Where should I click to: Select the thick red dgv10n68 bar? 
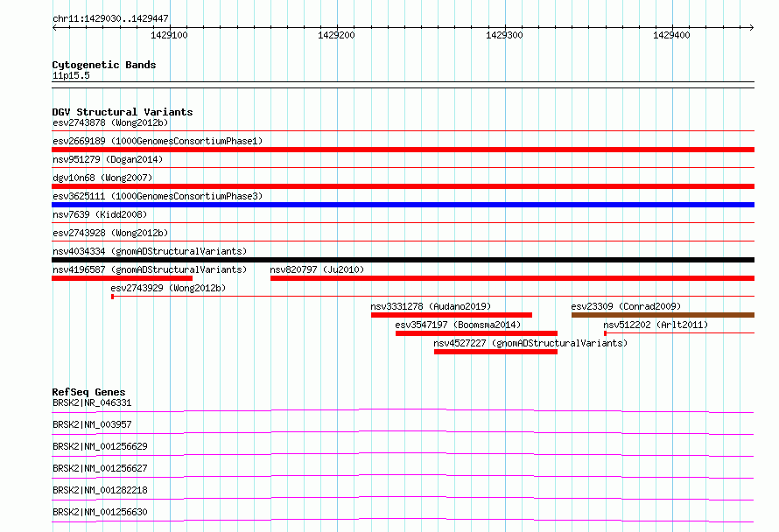click(x=403, y=186)
